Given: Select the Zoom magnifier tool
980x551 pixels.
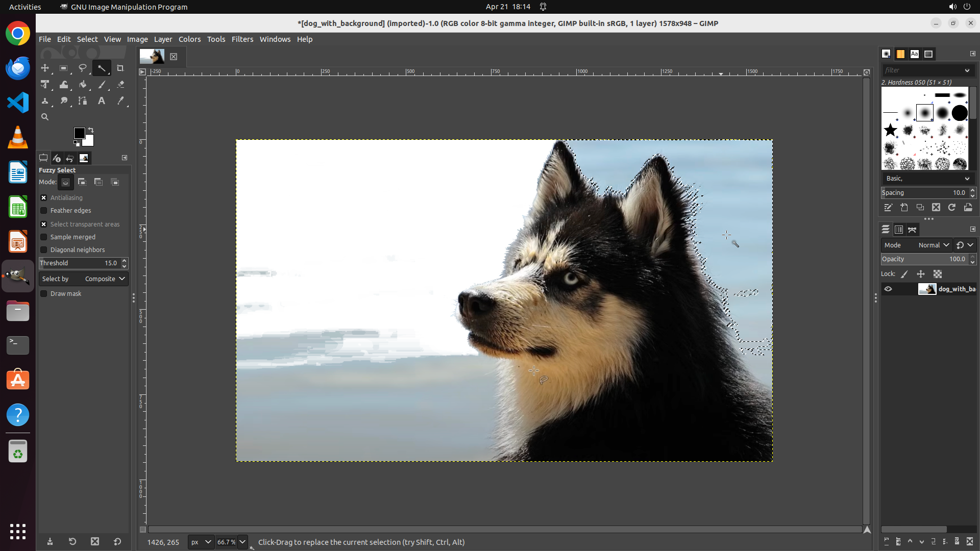Looking at the screenshot, I should coord(45,117).
